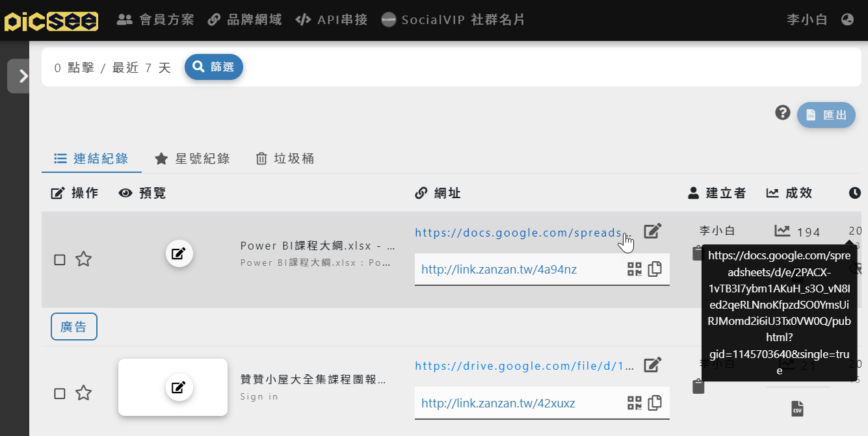
Task: Click the 建立者 column header
Action: point(717,193)
